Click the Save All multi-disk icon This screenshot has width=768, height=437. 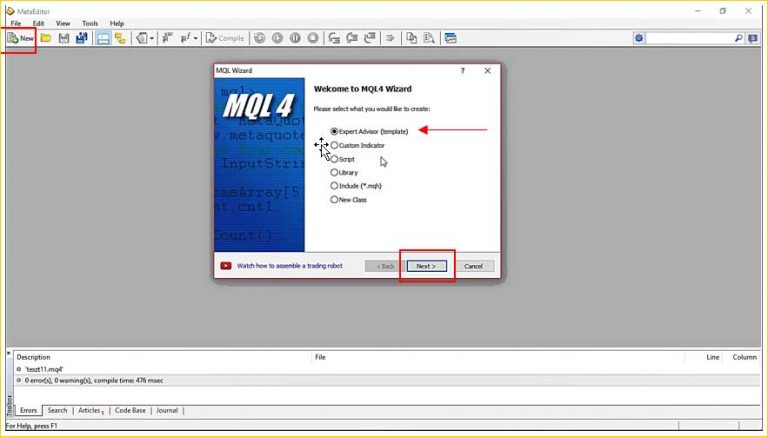(x=81, y=38)
